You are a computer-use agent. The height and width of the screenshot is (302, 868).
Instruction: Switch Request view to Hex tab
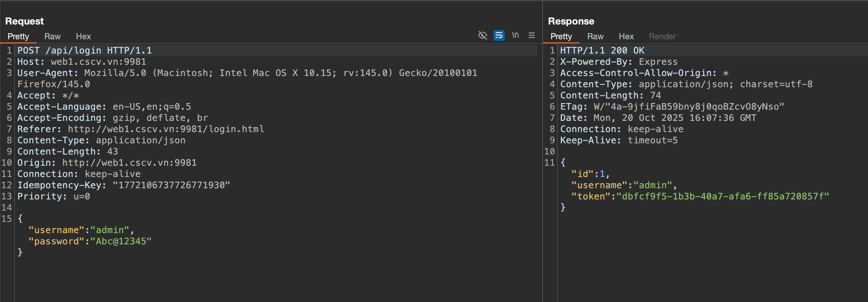coord(83,36)
